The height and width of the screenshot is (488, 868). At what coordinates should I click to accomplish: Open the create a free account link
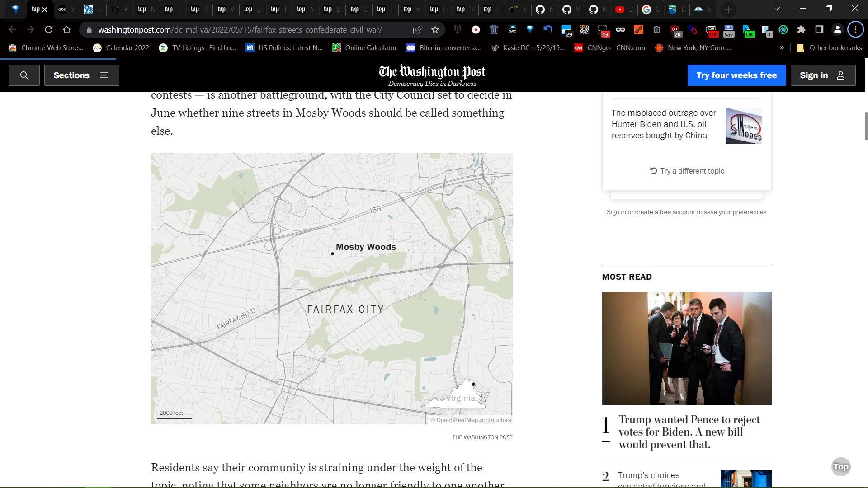click(665, 212)
